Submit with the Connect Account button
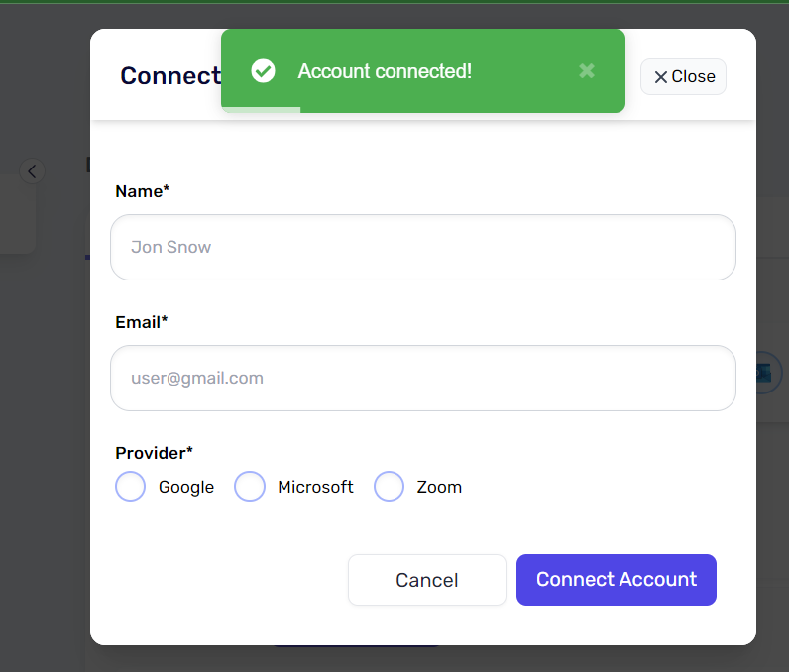Viewport: 789px width, 672px height. click(616, 580)
